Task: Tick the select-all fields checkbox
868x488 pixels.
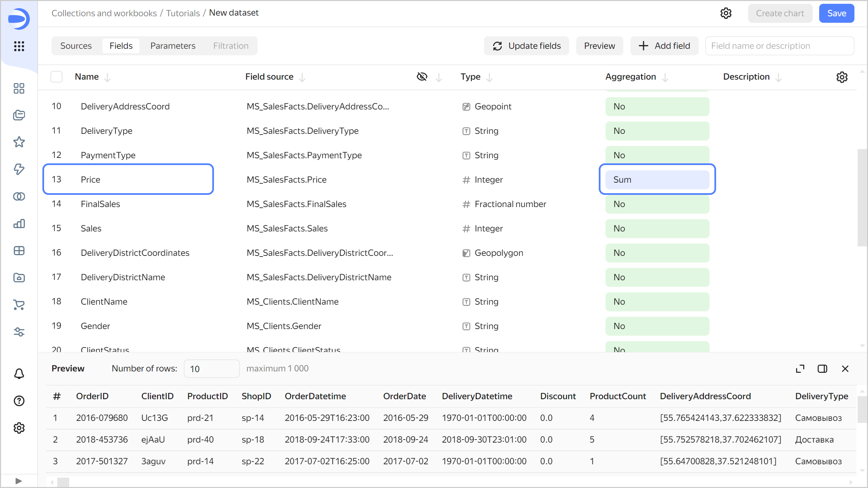Action: pos(56,77)
